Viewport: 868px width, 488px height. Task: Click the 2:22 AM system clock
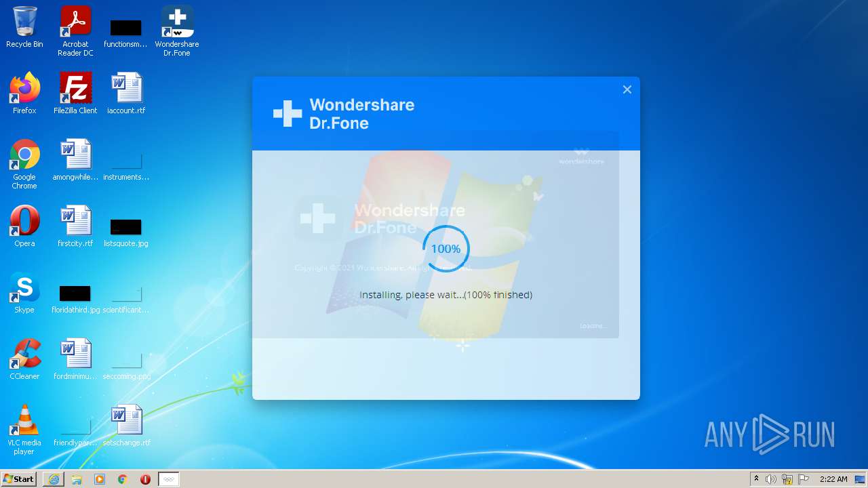(833, 479)
